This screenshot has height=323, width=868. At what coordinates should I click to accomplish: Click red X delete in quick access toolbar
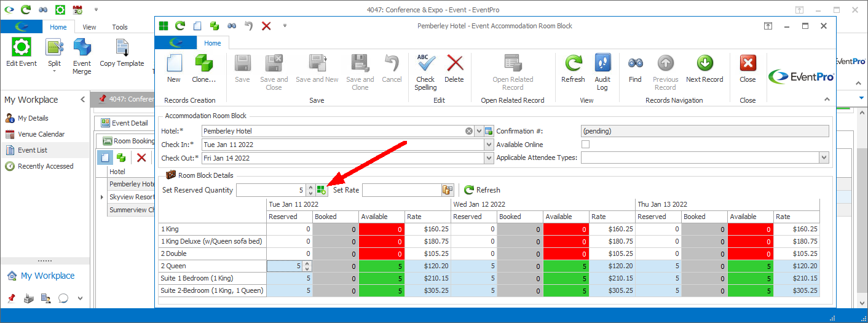[x=266, y=26]
